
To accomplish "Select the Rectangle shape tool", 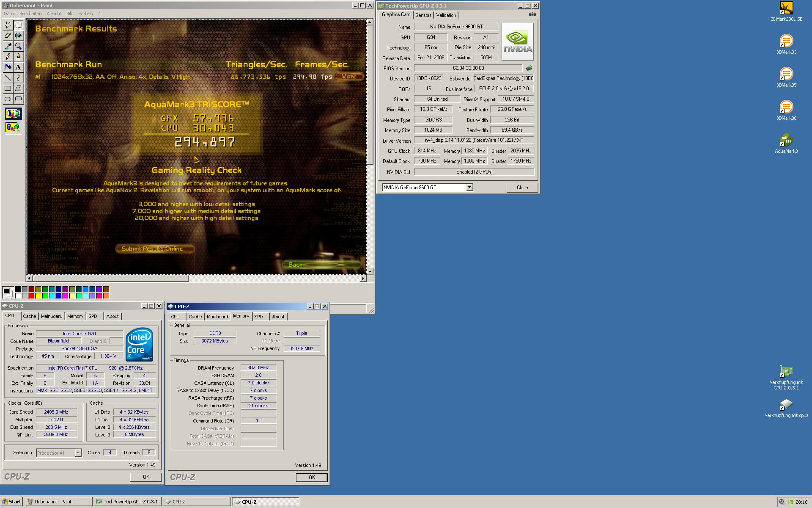I will 8,88.
